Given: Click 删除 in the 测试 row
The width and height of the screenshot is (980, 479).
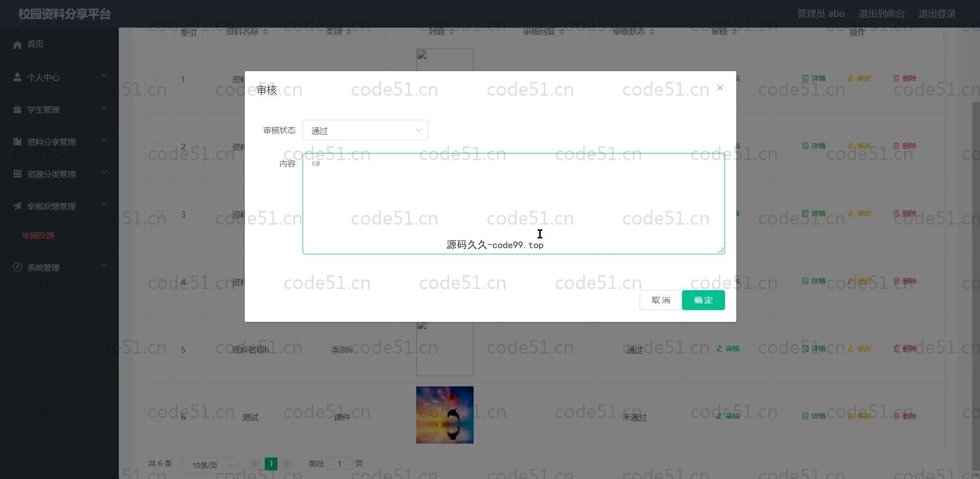Looking at the screenshot, I should pos(905,416).
